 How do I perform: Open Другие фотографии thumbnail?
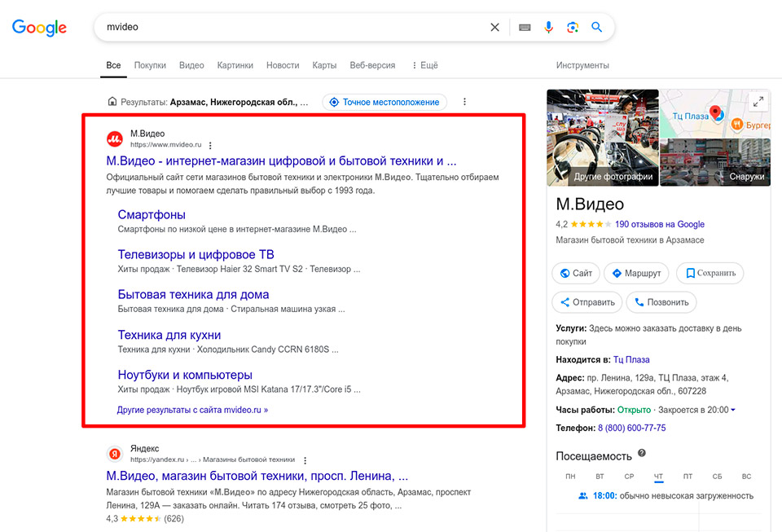[603, 138]
